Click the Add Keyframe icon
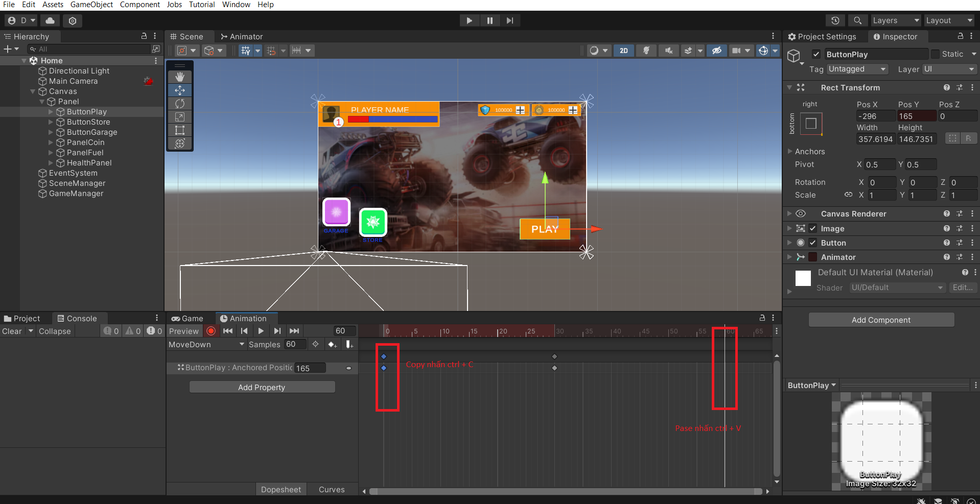 [x=332, y=345]
